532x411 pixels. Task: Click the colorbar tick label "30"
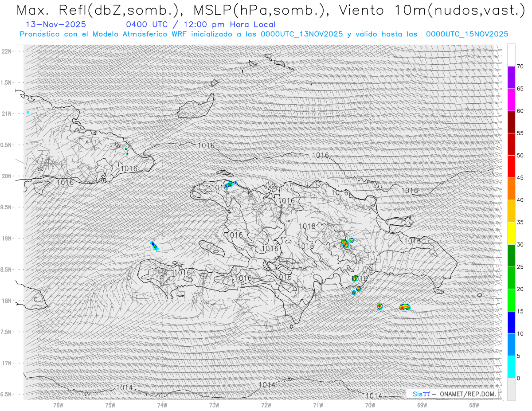coord(520,245)
